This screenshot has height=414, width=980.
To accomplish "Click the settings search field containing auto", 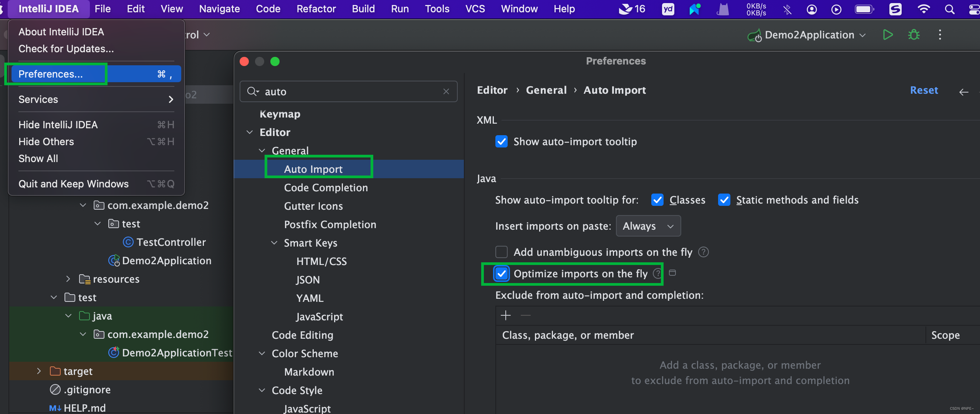I will [x=348, y=91].
